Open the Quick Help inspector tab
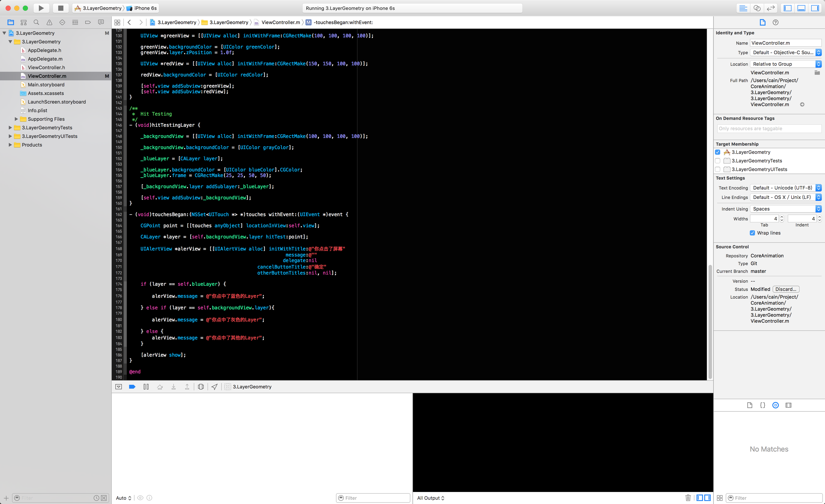 pyautogui.click(x=775, y=22)
